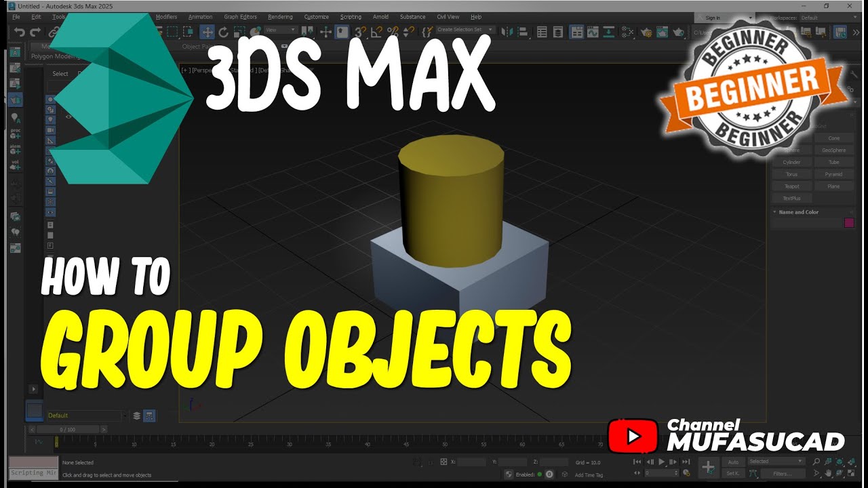Click the GeoSphere primitive button
868x488 pixels.
[x=833, y=150]
